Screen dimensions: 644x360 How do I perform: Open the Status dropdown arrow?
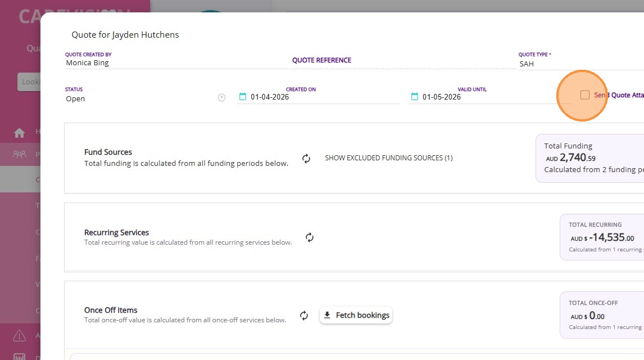221,97
